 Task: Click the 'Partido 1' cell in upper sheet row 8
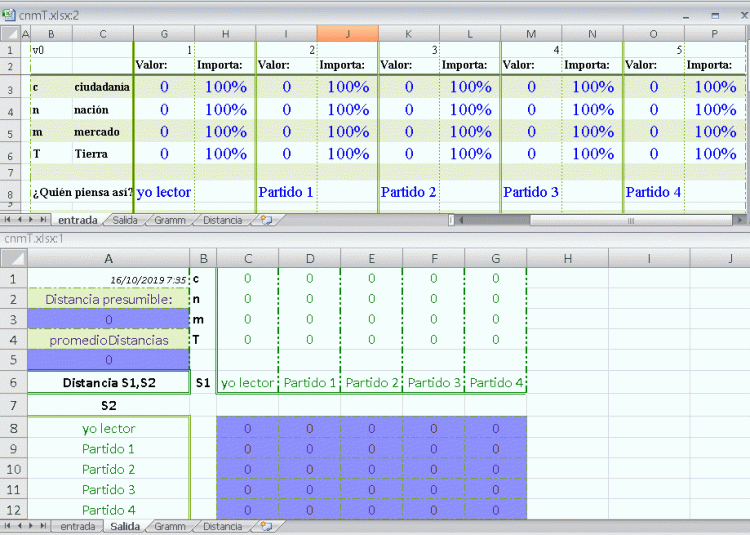(x=286, y=192)
